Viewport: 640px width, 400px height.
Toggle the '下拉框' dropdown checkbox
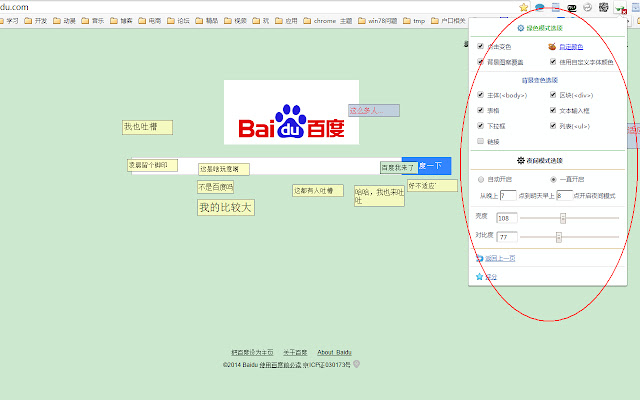tap(480, 126)
